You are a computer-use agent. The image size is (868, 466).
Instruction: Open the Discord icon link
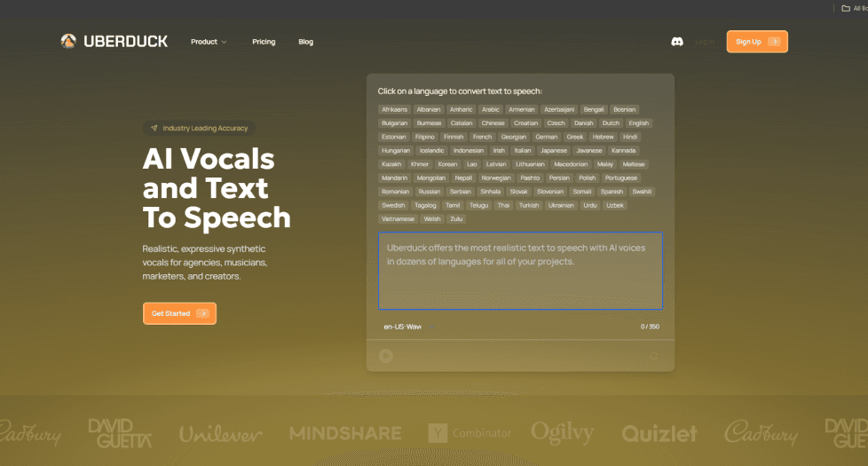(677, 42)
